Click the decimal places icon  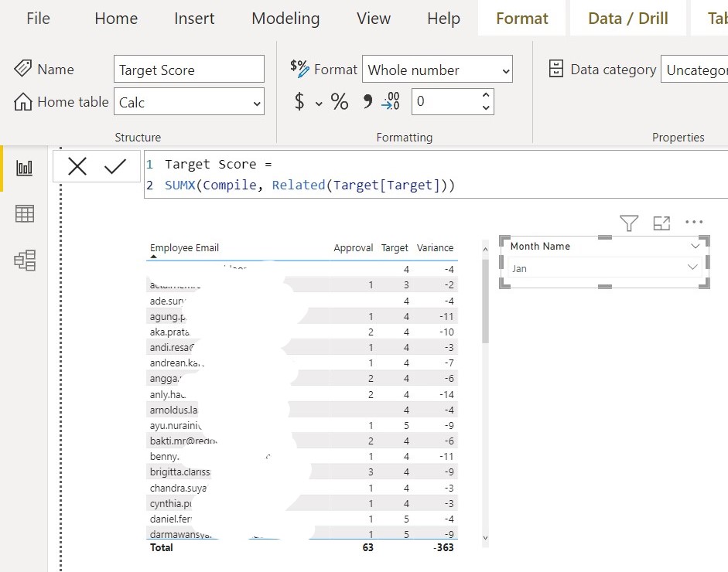[x=391, y=100]
